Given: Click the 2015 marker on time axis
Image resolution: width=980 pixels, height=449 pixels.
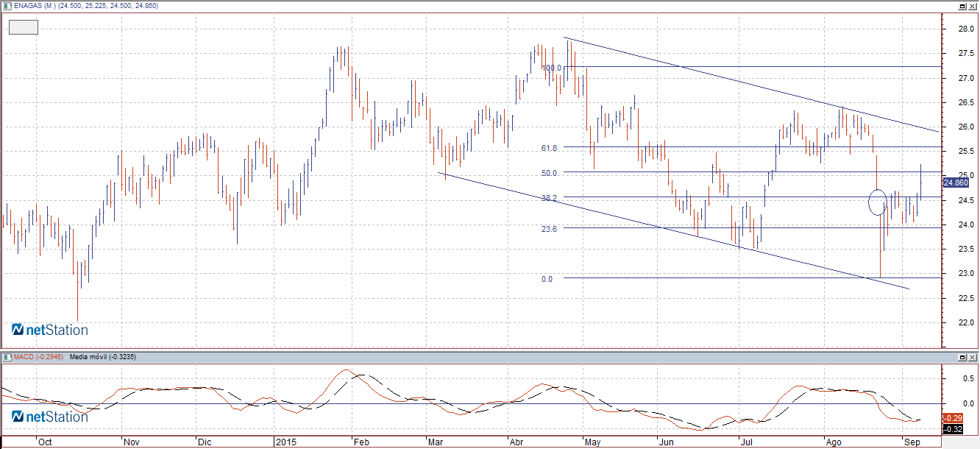Looking at the screenshot, I should point(285,442).
